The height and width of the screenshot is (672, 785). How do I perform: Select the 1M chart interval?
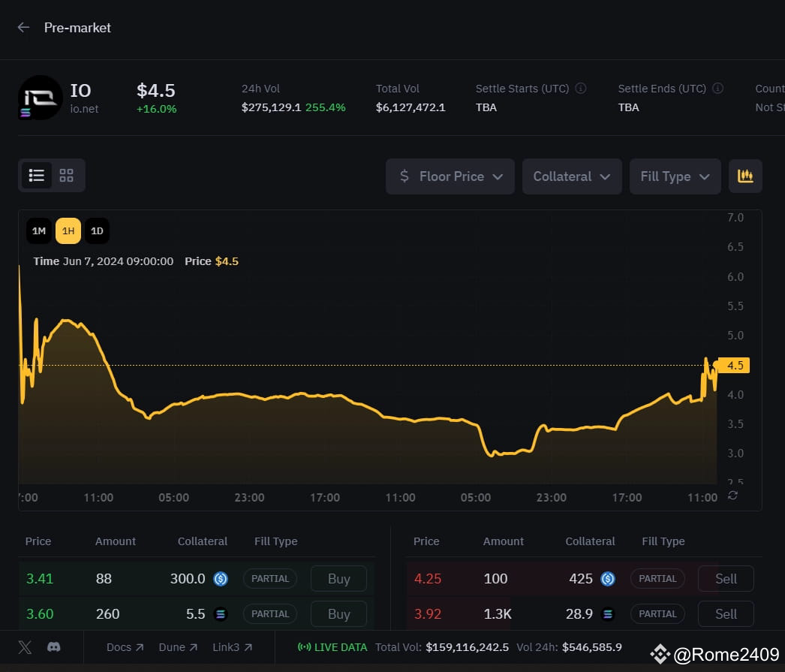tap(39, 231)
